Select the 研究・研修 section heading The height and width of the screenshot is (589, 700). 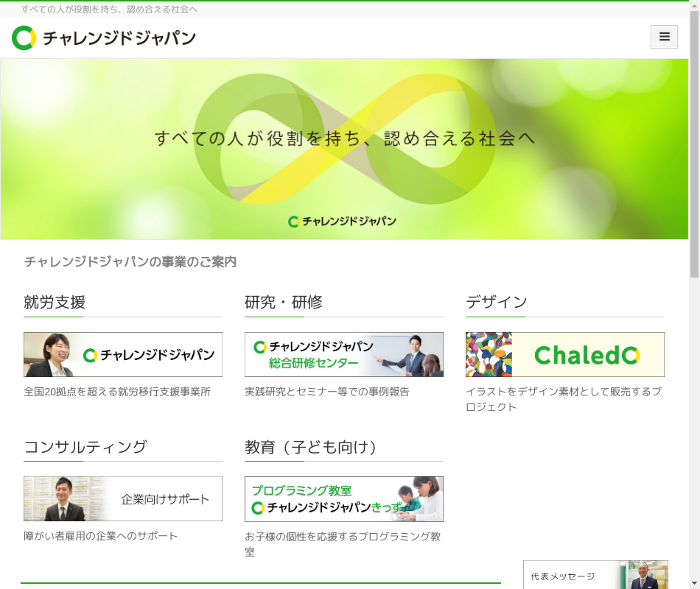pyautogui.click(x=284, y=302)
